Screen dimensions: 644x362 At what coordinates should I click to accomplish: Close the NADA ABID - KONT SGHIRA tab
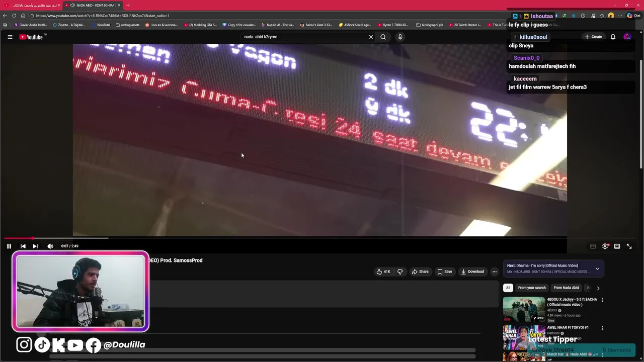pyautogui.click(x=119, y=5)
